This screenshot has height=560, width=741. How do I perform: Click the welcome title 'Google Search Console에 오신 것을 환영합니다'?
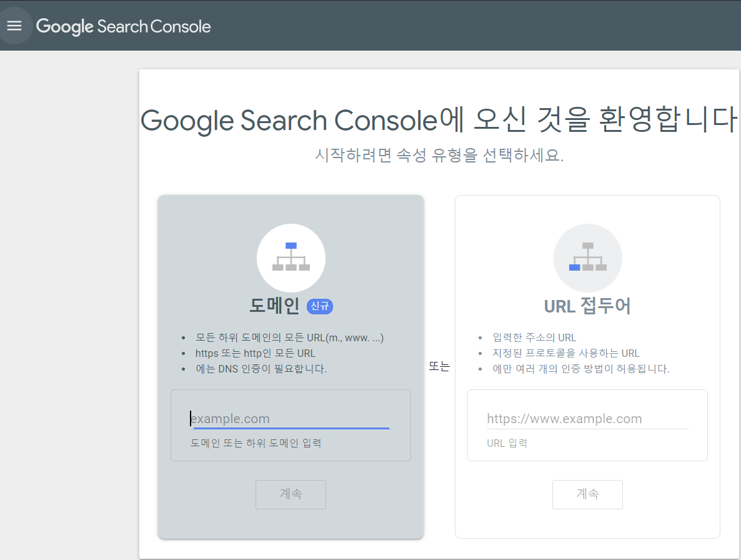[439, 120]
